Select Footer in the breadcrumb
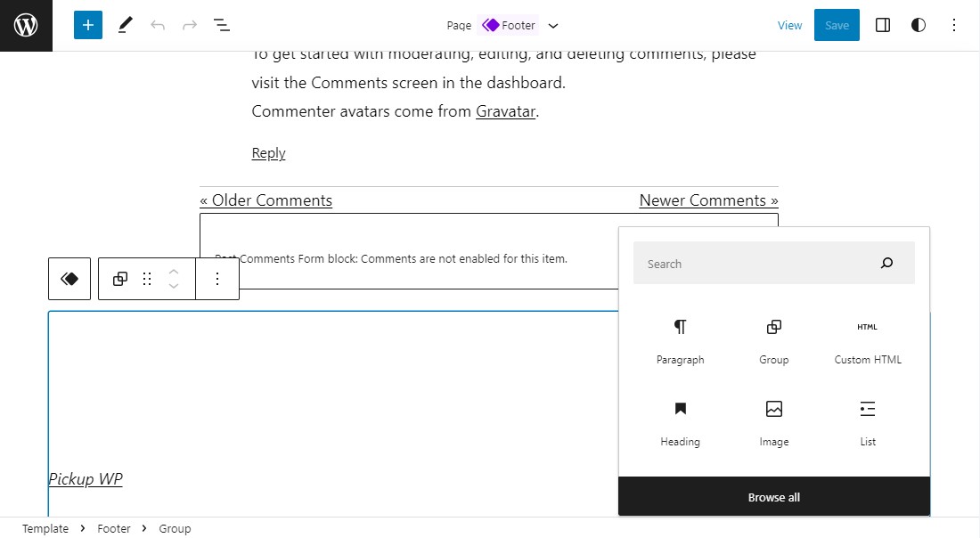Screen dimensions: 980x538 coord(114,528)
